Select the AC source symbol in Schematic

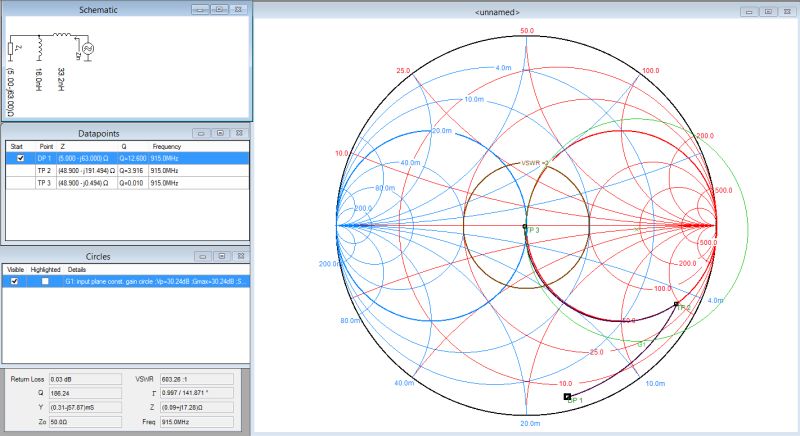pyautogui.click(x=88, y=48)
